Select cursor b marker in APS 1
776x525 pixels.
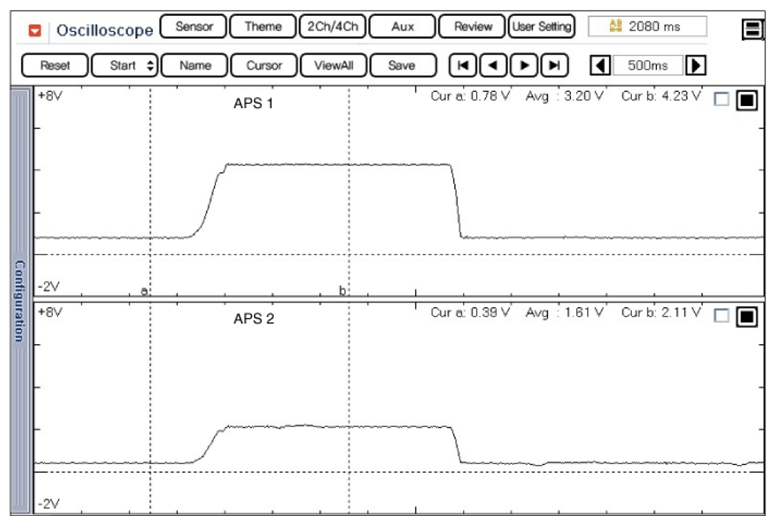tap(343, 290)
